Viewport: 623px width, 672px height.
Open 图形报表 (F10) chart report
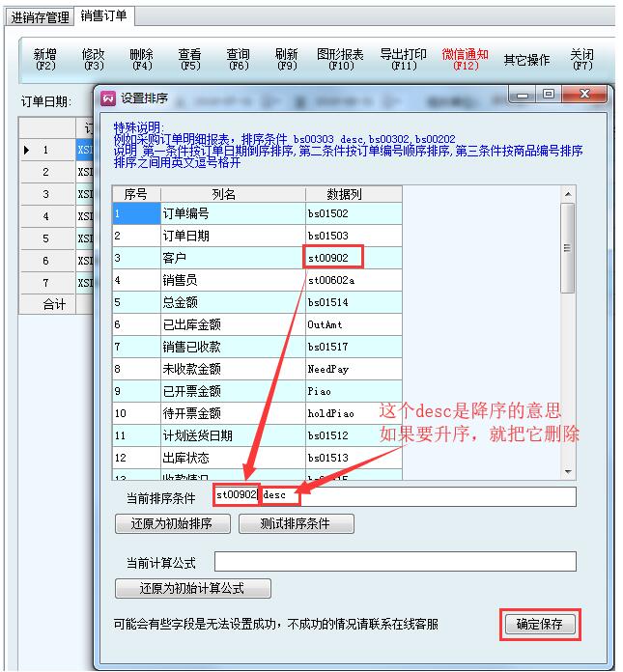tap(341, 60)
